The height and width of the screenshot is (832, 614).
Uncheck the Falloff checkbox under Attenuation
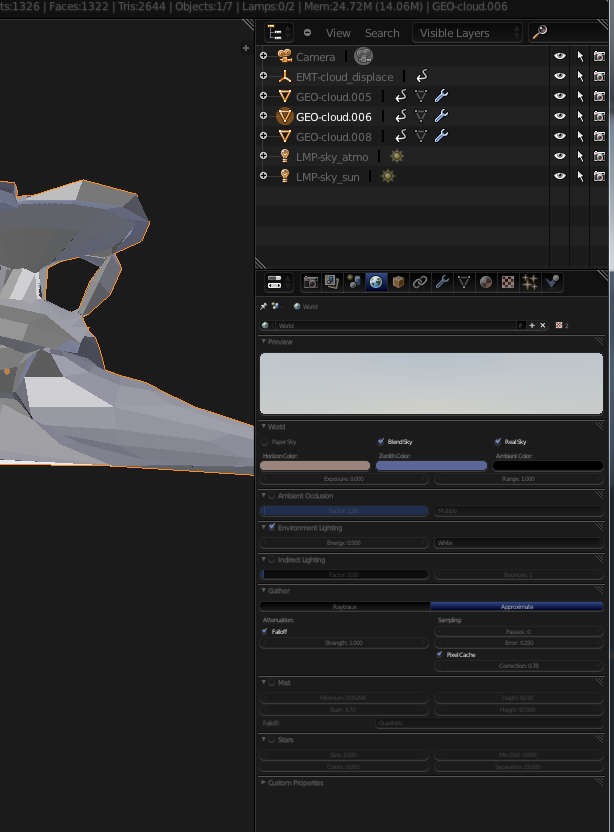265,631
